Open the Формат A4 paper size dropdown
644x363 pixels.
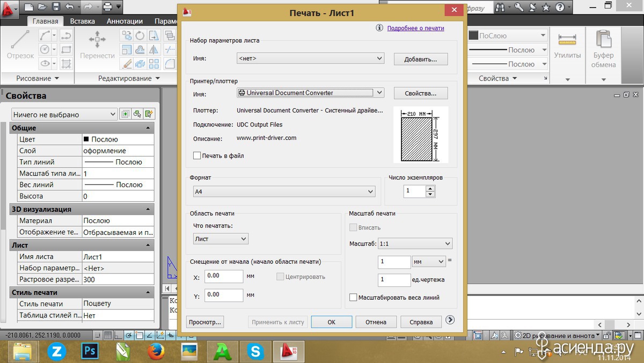point(284,191)
